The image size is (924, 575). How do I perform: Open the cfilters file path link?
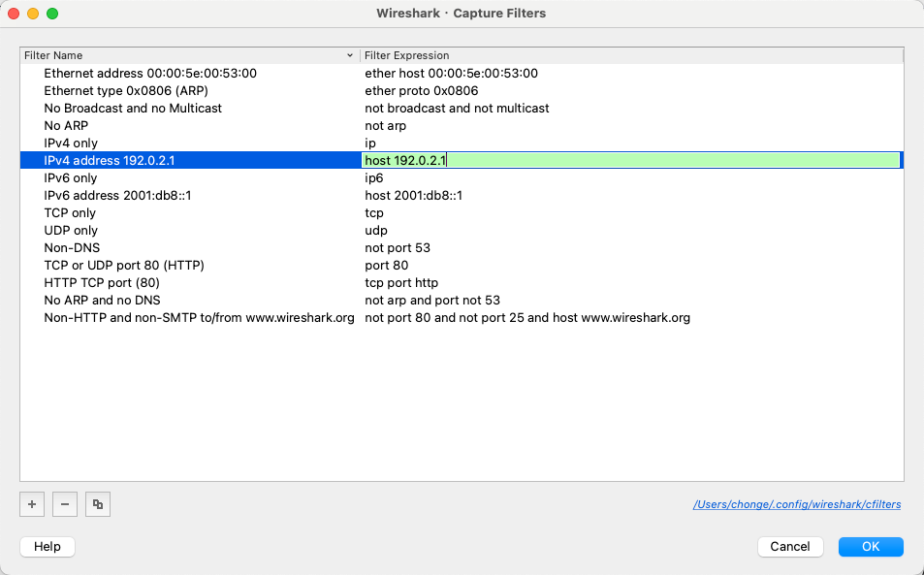coord(797,504)
